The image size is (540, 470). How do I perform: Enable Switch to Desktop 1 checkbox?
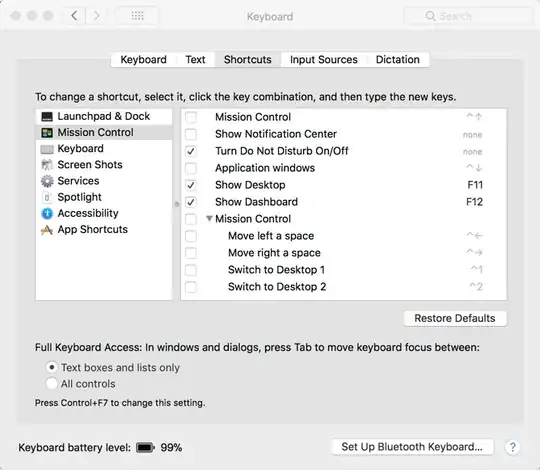[x=191, y=270]
